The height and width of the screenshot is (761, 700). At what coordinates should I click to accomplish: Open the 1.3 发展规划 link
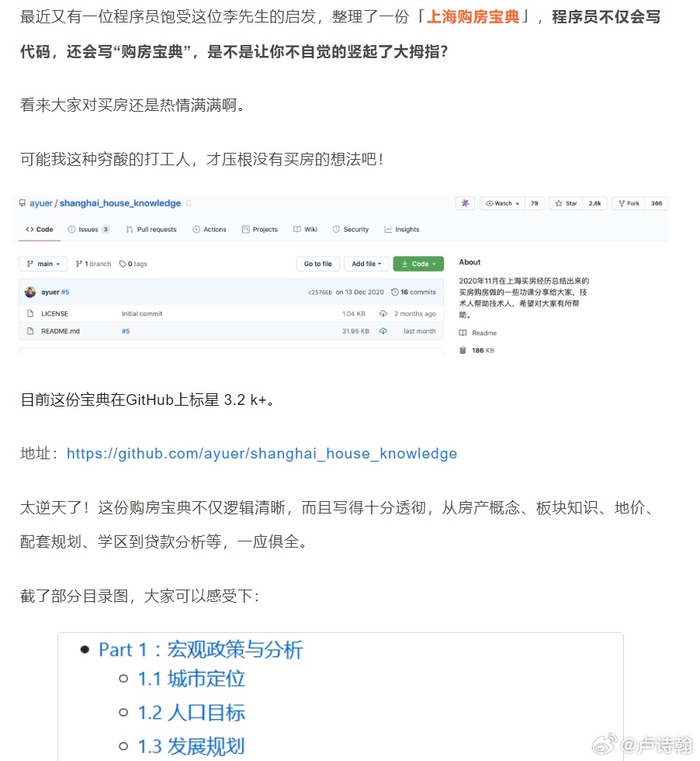tap(191, 746)
